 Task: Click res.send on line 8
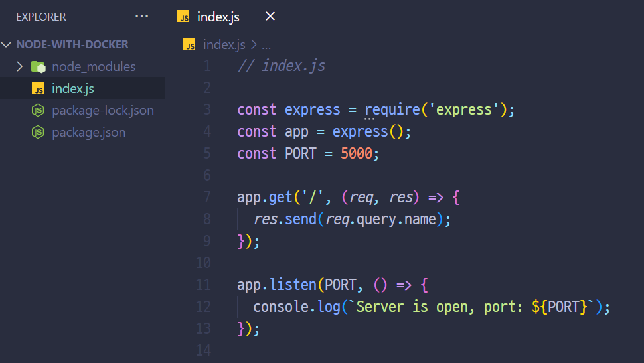tap(285, 219)
